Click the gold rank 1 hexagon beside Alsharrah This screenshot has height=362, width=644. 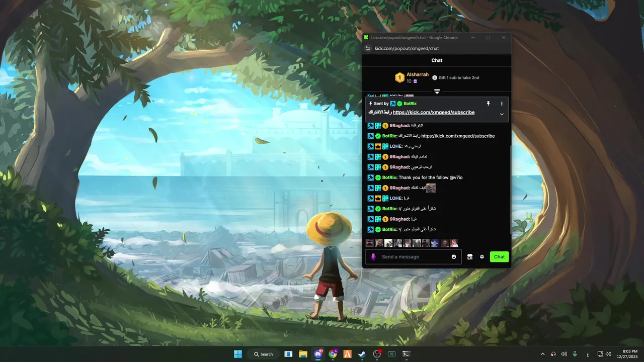click(399, 78)
